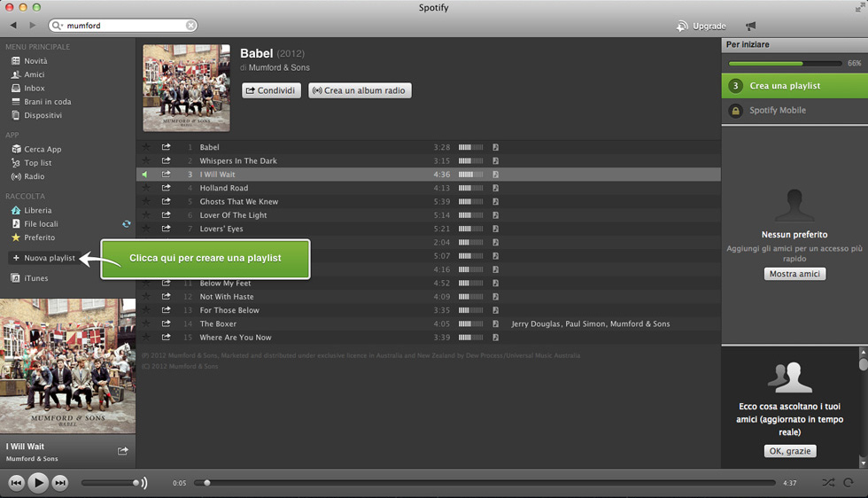Click the Condividi button
The height and width of the screenshot is (498, 868).
(x=271, y=90)
